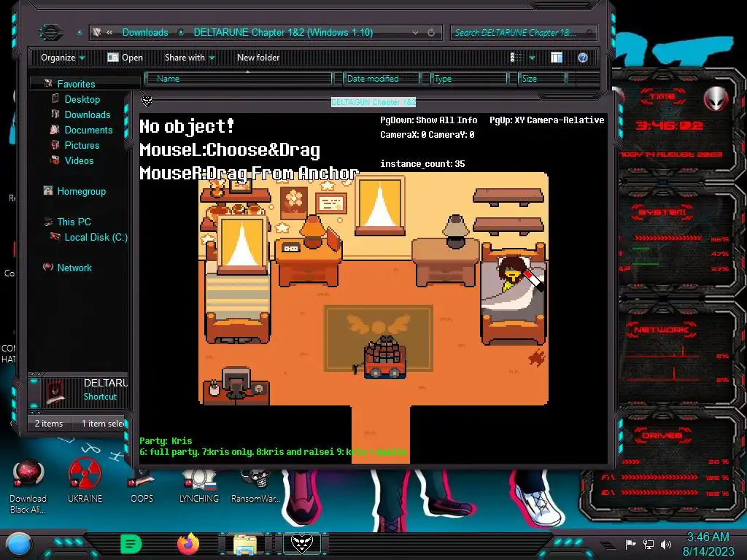747x560 pixels.
Task: Click the DRIVES widget header
Action: 662,435
